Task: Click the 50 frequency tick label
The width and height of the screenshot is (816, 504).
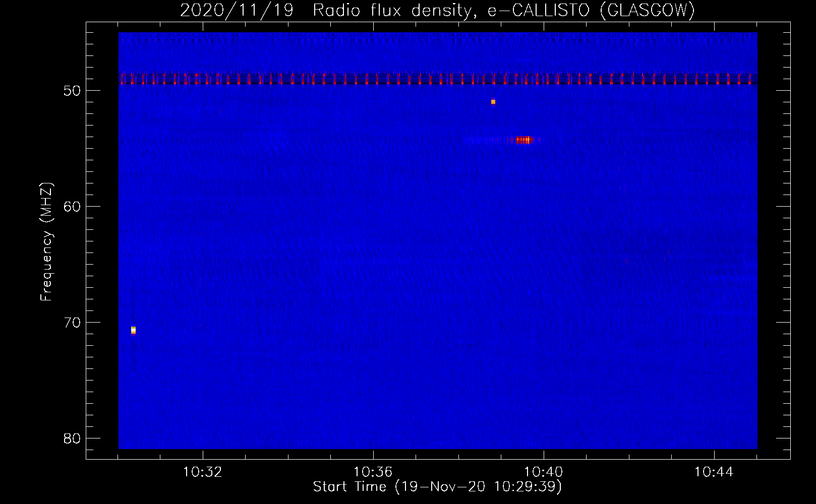Action: (72, 91)
